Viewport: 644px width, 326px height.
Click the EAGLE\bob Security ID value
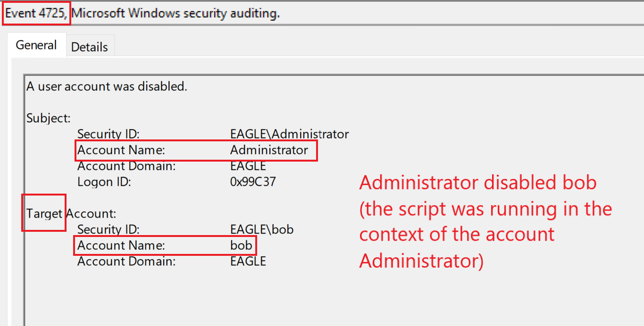pyautogui.click(x=262, y=229)
